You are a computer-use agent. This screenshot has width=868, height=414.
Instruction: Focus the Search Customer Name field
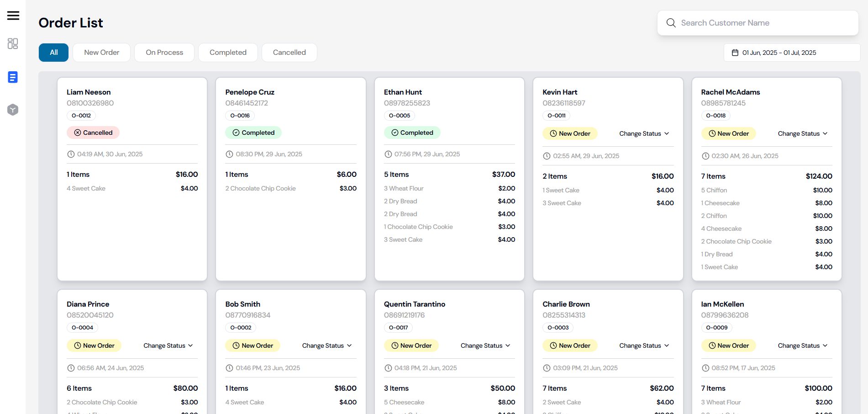point(758,23)
